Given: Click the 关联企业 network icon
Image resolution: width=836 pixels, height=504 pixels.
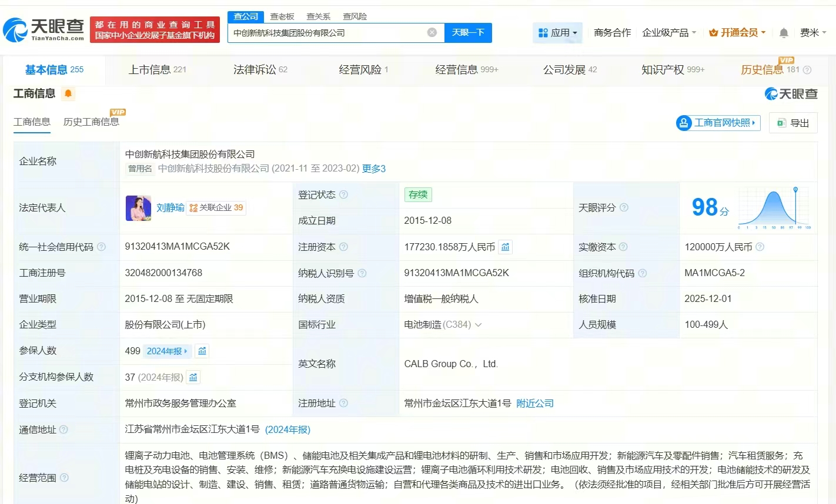Looking at the screenshot, I should click(193, 208).
